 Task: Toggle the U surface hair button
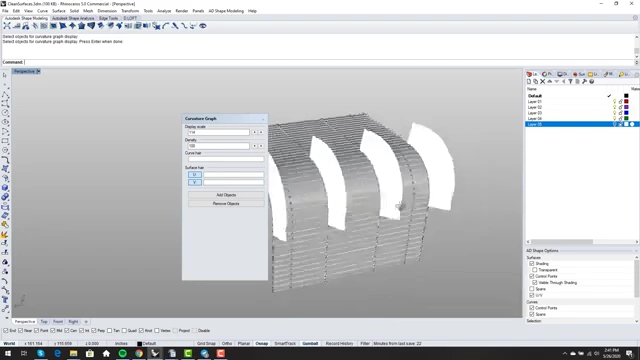195,175
